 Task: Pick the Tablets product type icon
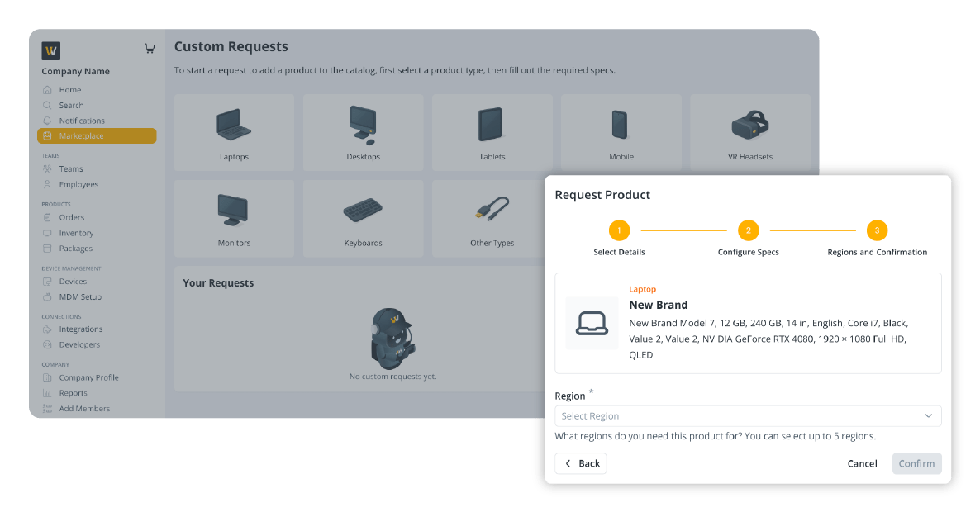[492, 126]
